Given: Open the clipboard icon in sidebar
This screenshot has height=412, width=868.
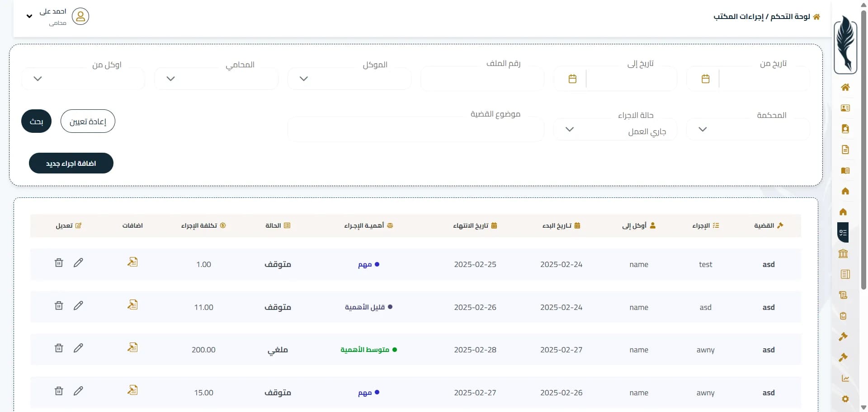Looking at the screenshot, I should (x=843, y=316).
